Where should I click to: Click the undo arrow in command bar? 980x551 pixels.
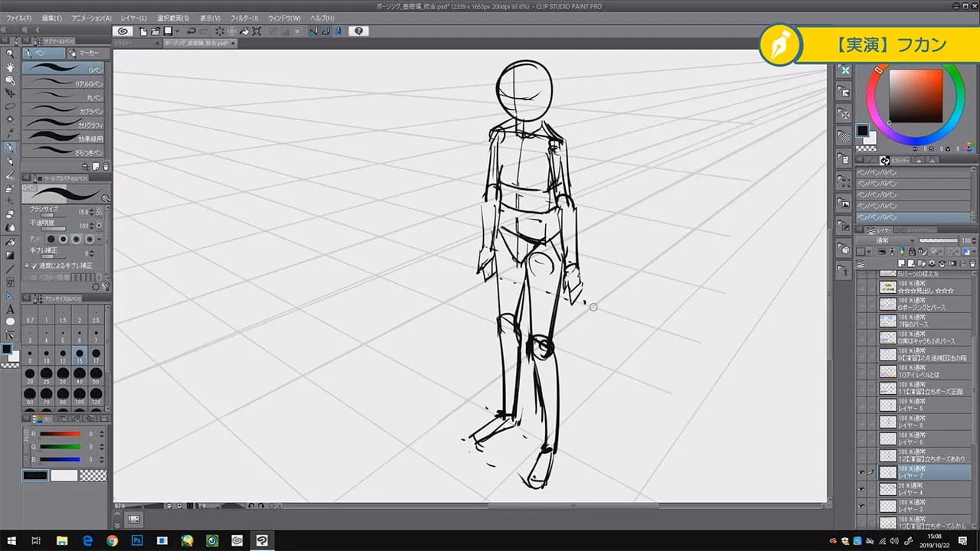point(191,31)
